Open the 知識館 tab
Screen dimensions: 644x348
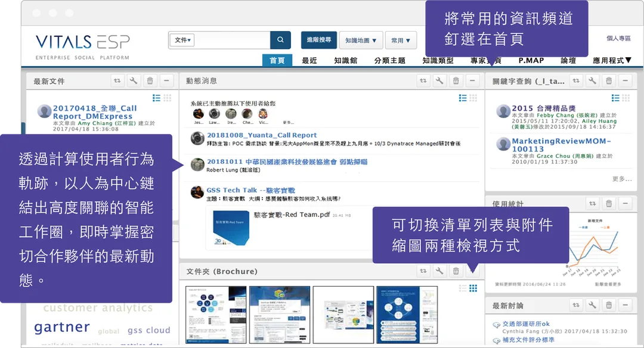(x=345, y=60)
